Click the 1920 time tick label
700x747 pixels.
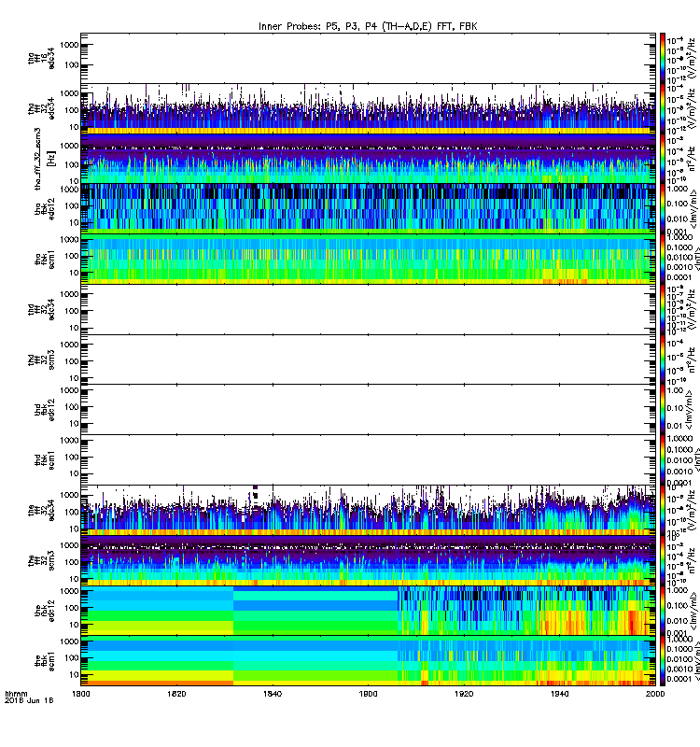(464, 694)
